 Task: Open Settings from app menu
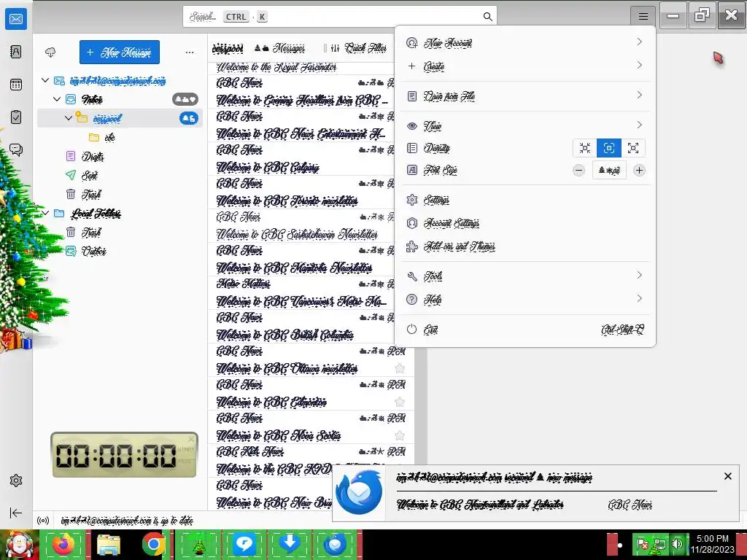click(525, 200)
